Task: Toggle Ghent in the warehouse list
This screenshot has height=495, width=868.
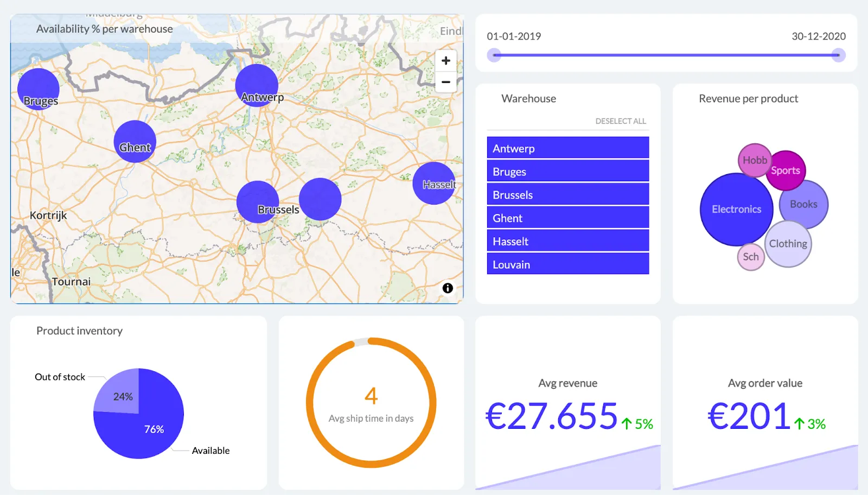Action: pyautogui.click(x=568, y=218)
